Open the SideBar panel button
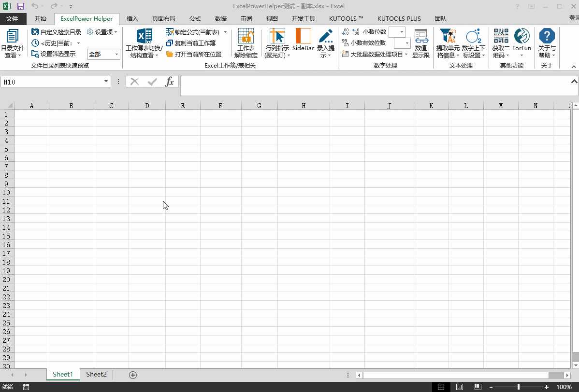This screenshot has height=392, width=579. coord(303,40)
